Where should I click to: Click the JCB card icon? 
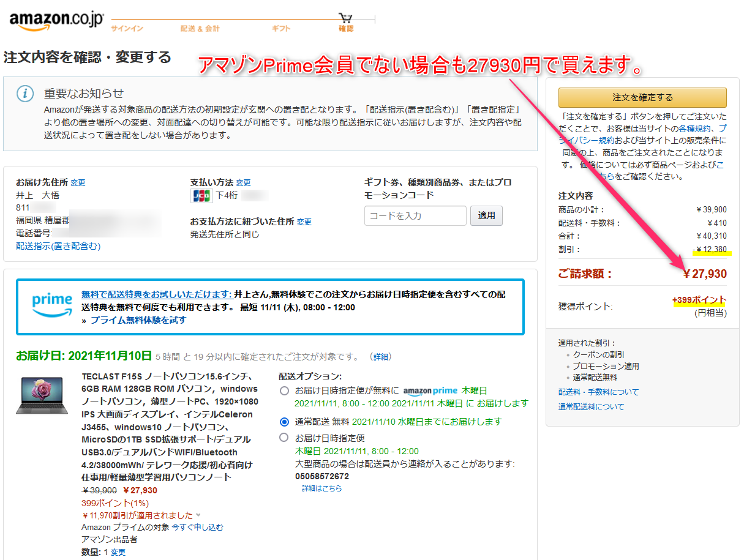coord(201,196)
